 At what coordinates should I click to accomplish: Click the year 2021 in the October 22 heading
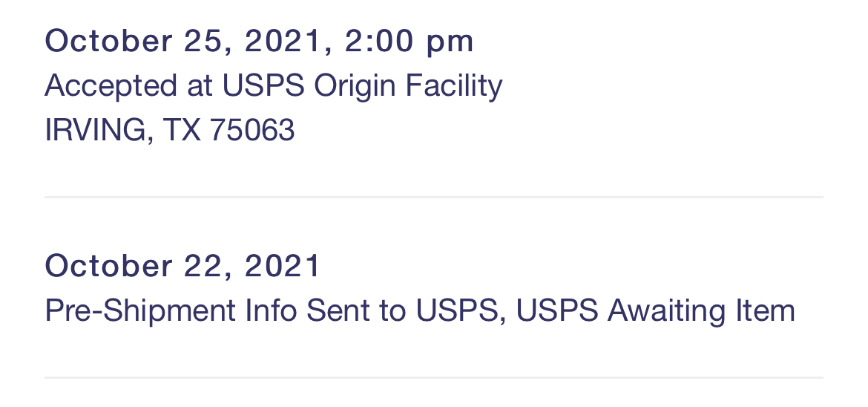pyautogui.click(x=283, y=266)
